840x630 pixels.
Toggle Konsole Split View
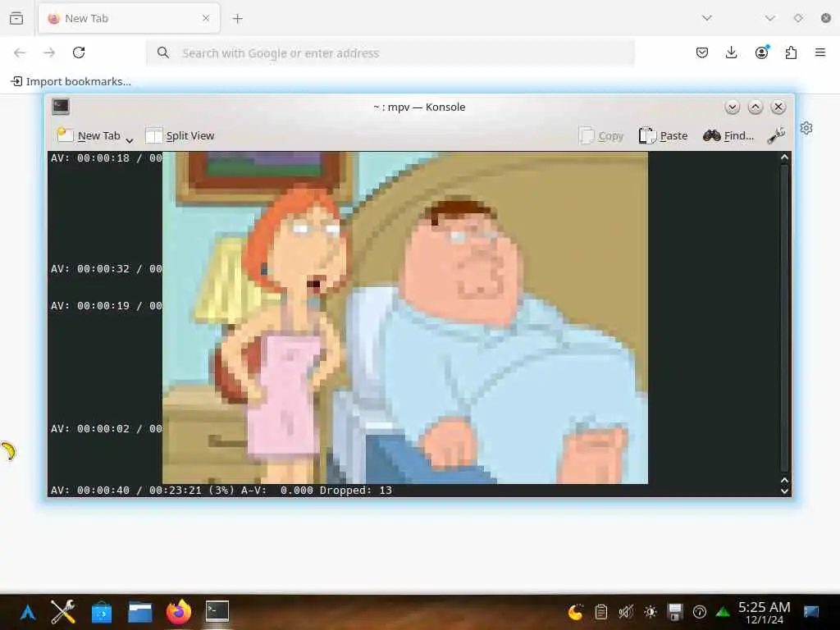[180, 136]
